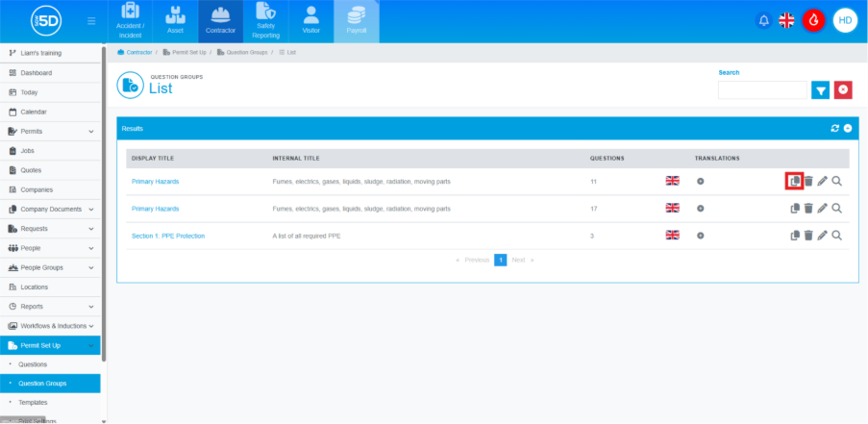The width and height of the screenshot is (868, 424).
Task: Open Companies in sidebar
Action: click(x=50, y=189)
